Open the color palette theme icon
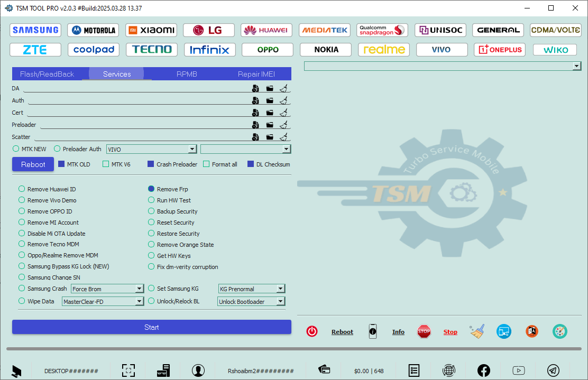588x380 pixels. pyautogui.click(x=559, y=331)
